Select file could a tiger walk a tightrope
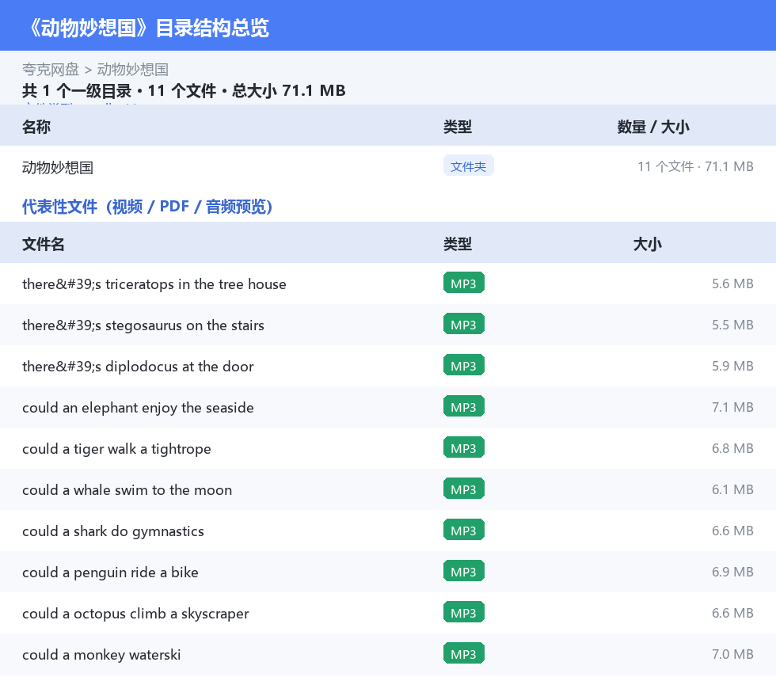This screenshot has height=700, width=776. pos(116,448)
